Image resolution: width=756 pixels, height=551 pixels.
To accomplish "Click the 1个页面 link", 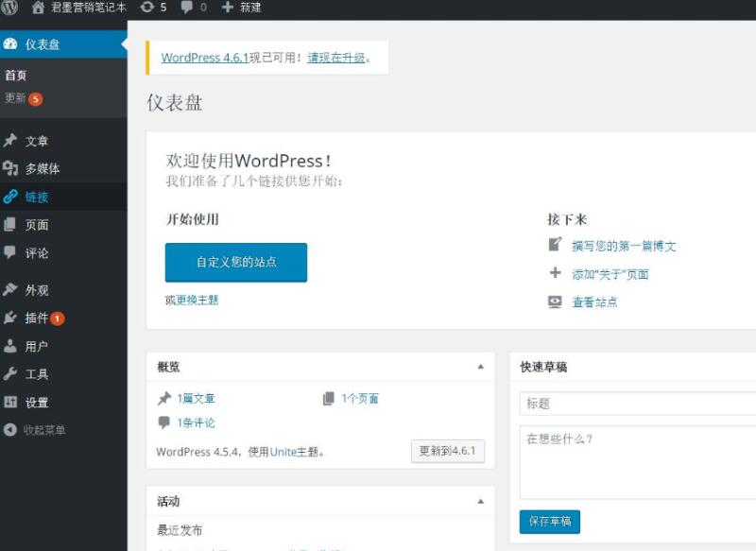I will point(360,399).
